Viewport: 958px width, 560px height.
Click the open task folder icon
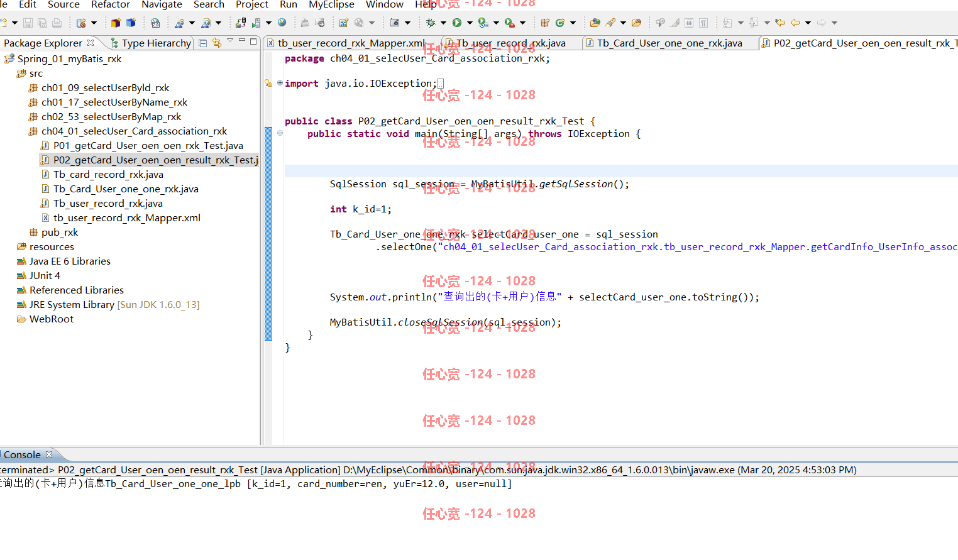pos(636,23)
